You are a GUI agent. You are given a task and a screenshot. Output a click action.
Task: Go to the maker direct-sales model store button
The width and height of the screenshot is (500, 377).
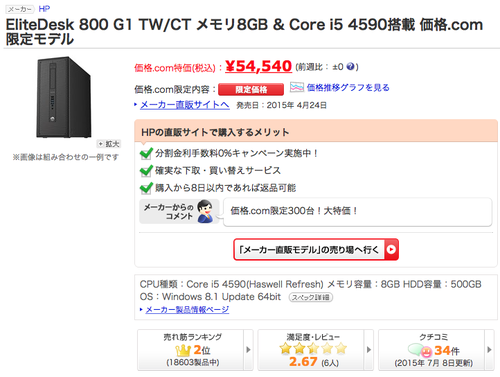pyautogui.click(x=316, y=249)
